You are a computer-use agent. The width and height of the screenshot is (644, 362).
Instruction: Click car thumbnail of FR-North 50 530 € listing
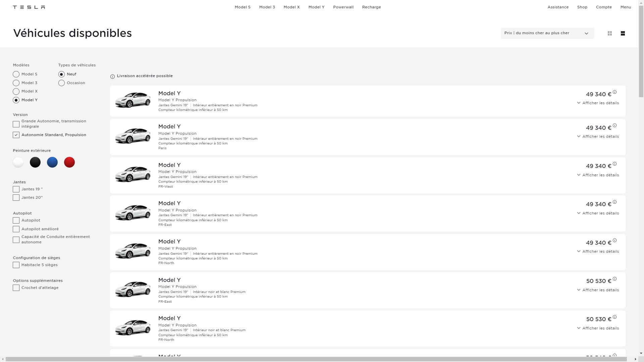[133, 327]
